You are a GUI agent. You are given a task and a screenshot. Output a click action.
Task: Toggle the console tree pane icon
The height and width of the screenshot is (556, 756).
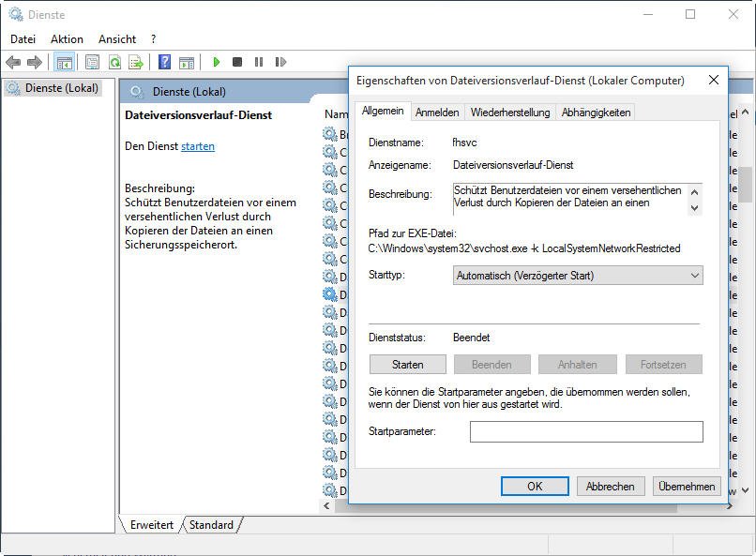(64, 63)
